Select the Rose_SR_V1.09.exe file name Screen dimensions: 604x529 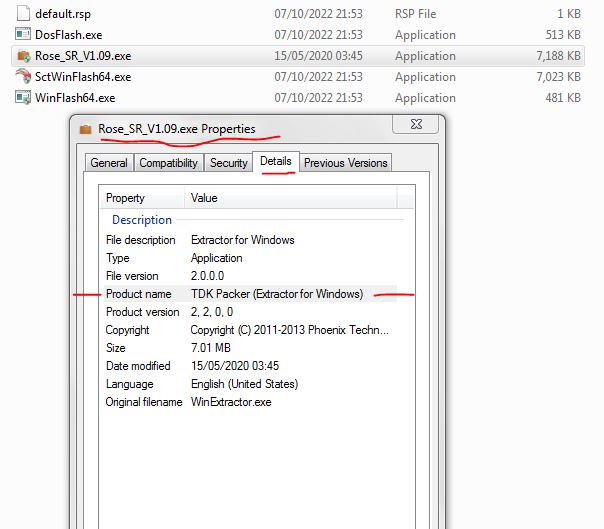pos(83,56)
